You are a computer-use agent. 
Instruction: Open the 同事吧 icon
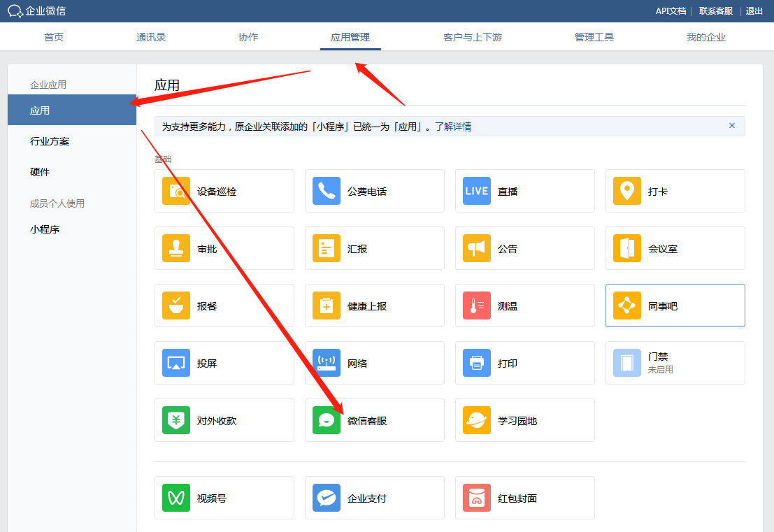tap(627, 305)
